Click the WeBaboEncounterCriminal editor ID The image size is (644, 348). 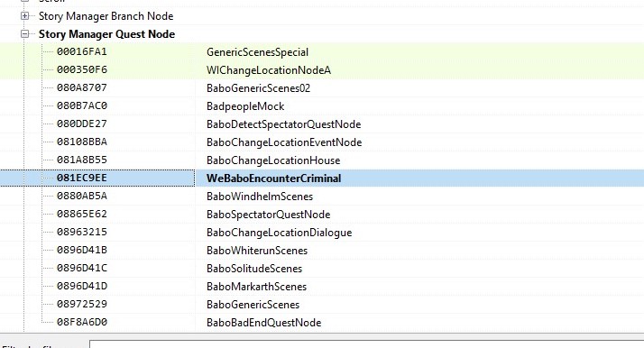coord(274,179)
